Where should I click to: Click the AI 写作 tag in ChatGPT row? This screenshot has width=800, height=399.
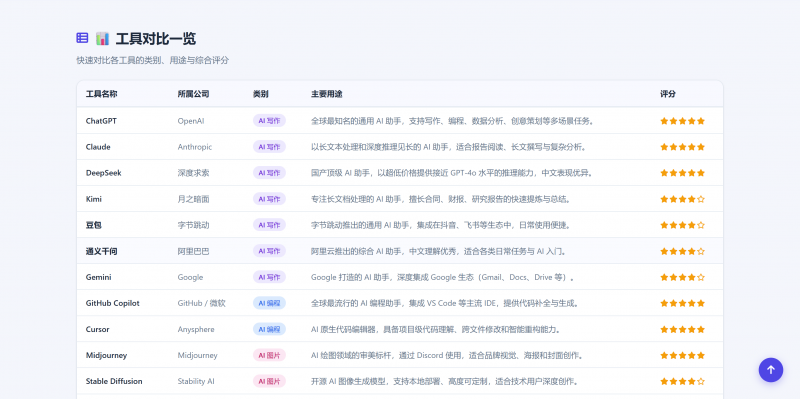click(269, 121)
